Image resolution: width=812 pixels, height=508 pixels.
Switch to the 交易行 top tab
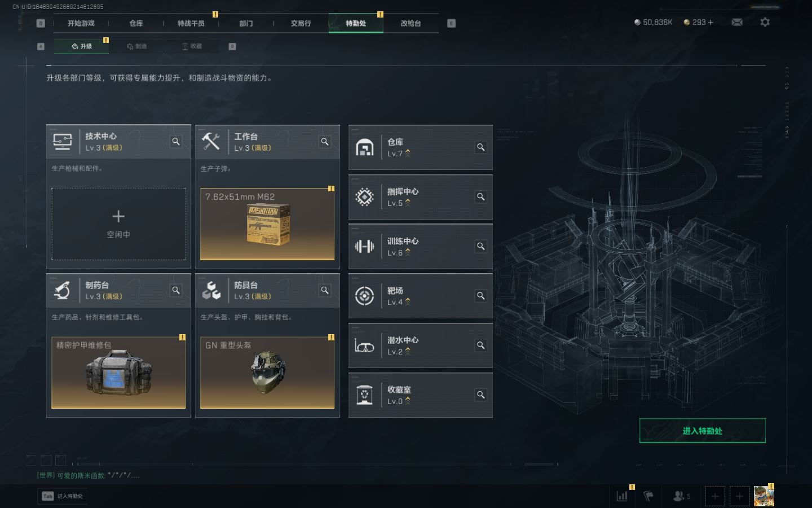(x=301, y=23)
